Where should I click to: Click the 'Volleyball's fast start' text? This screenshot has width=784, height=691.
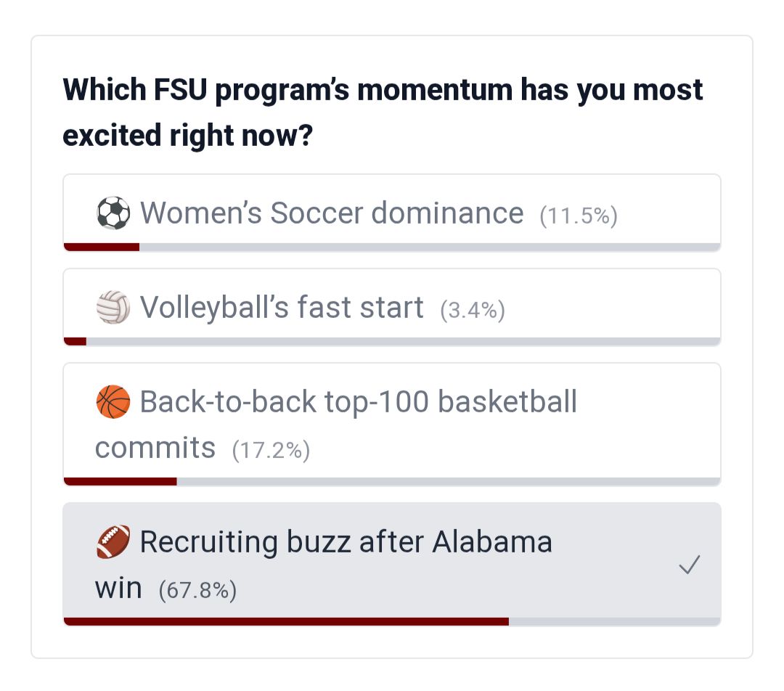282,307
